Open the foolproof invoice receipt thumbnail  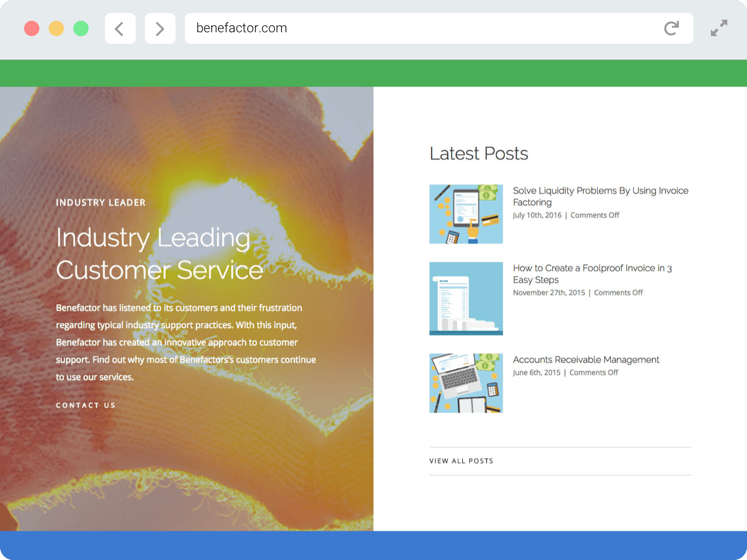tap(466, 299)
